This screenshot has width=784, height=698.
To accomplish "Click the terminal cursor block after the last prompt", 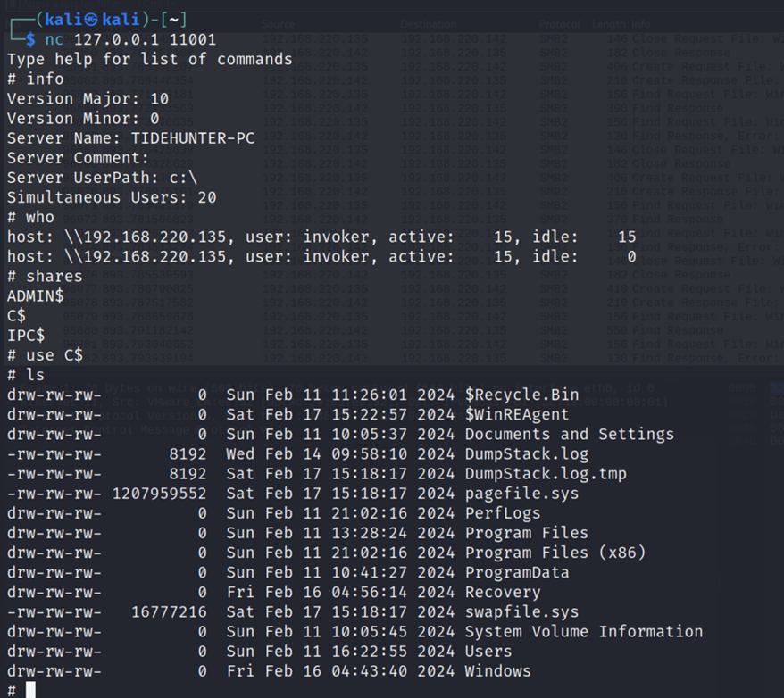I will (30, 689).
